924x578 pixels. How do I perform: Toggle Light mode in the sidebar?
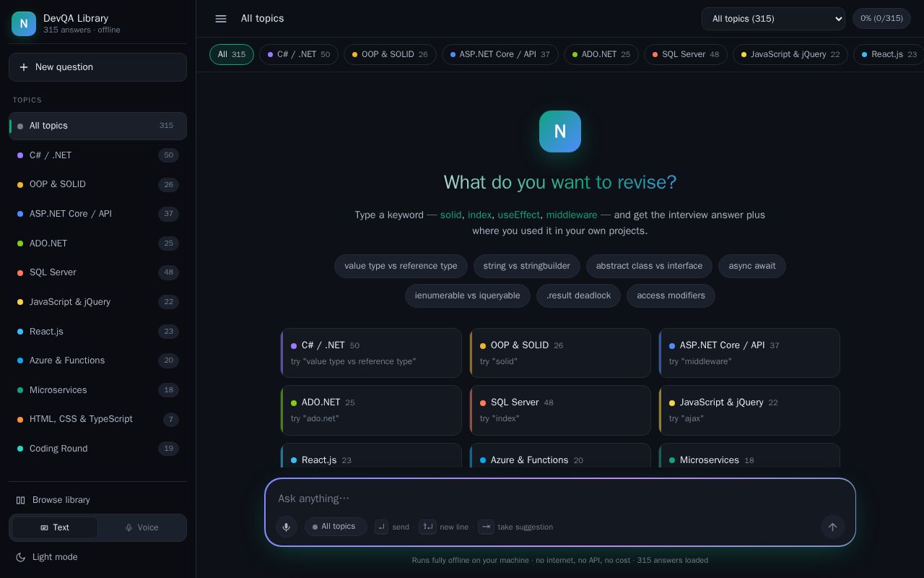(97, 557)
